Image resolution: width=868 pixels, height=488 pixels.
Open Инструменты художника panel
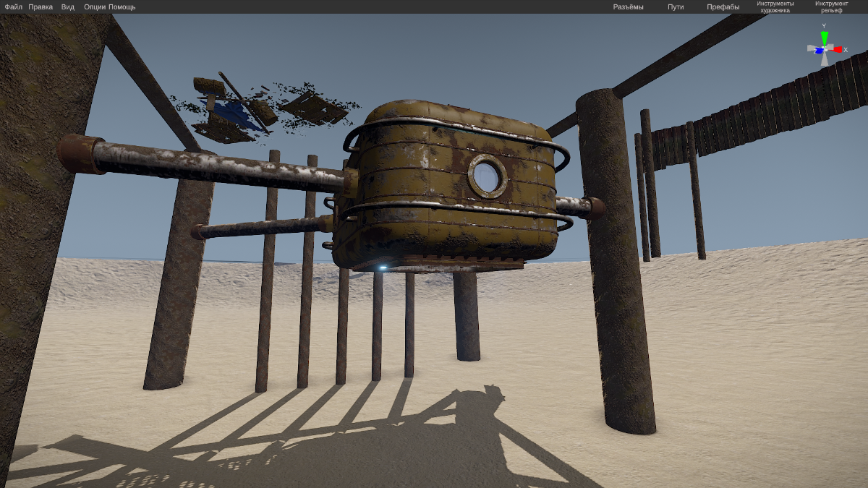tap(775, 7)
